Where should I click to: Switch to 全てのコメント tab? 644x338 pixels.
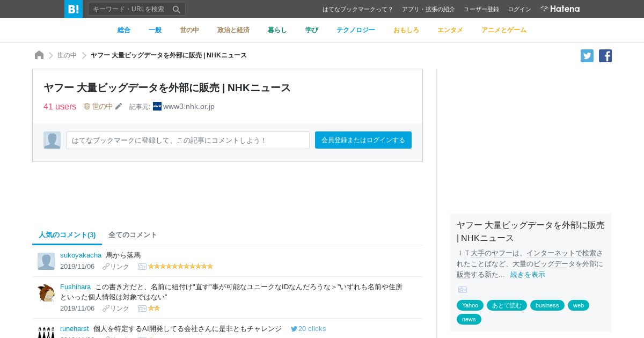(x=133, y=234)
